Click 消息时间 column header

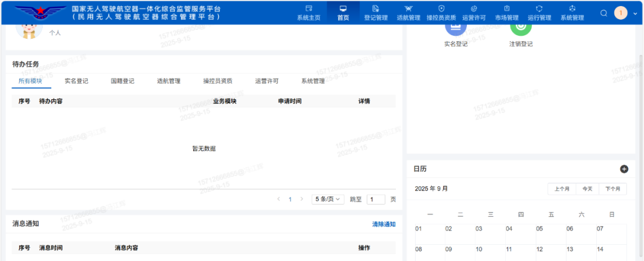[51, 248]
